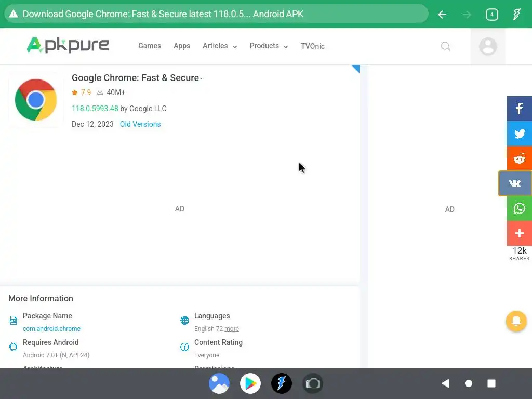Open the Apps menu item
Viewport: 532px width, 399px height.
[182, 46]
